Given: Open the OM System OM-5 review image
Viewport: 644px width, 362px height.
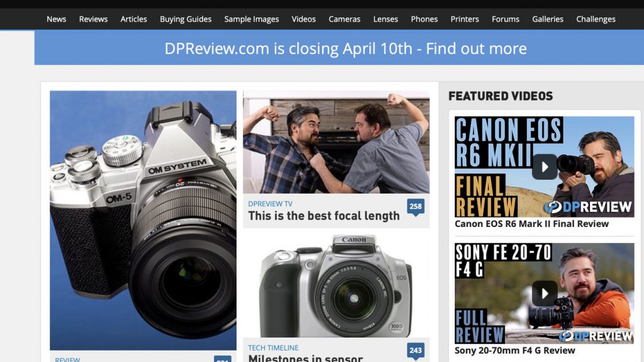Looking at the screenshot, I should (143, 221).
